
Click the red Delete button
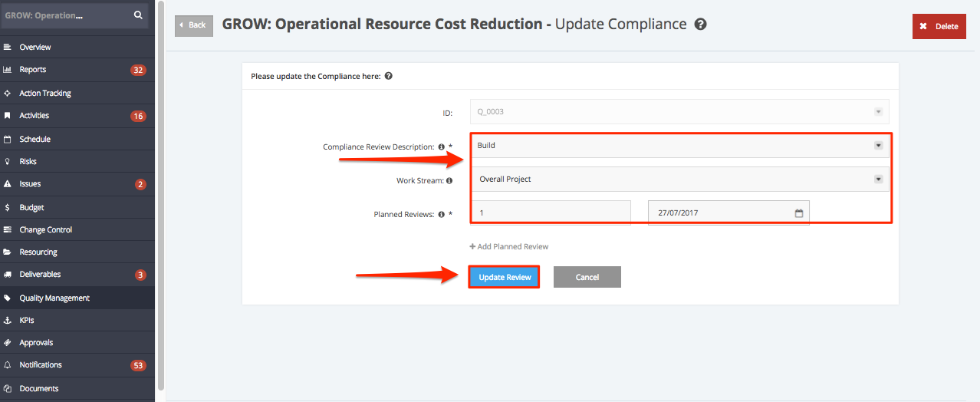tap(939, 26)
